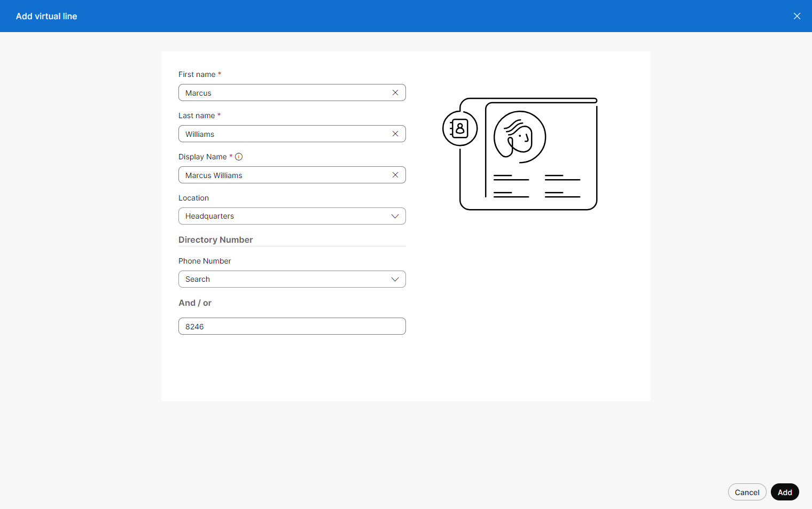Click the And / or label
This screenshot has width=812, height=509.
click(195, 303)
